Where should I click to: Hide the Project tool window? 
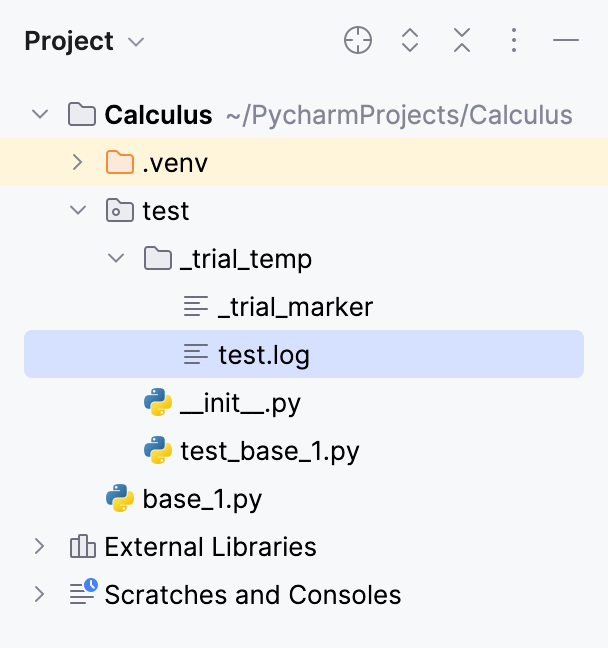click(566, 41)
